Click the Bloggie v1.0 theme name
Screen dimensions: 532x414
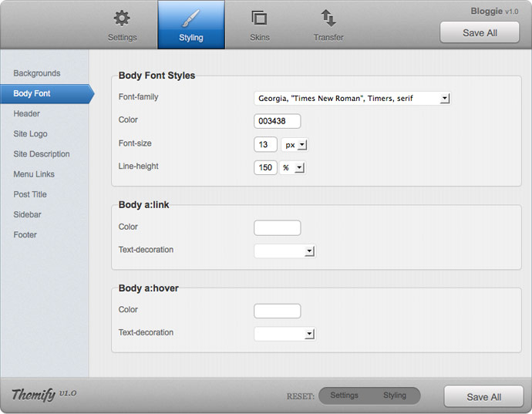pyautogui.click(x=494, y=12)
